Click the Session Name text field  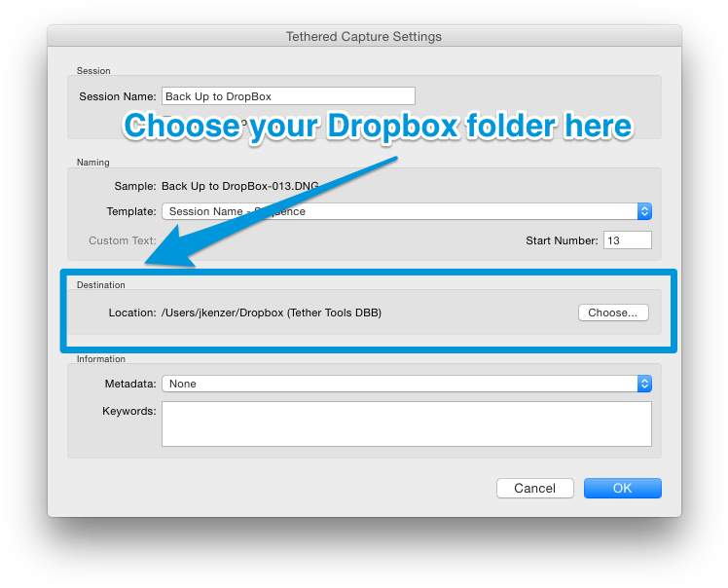(x=288, y=96)
